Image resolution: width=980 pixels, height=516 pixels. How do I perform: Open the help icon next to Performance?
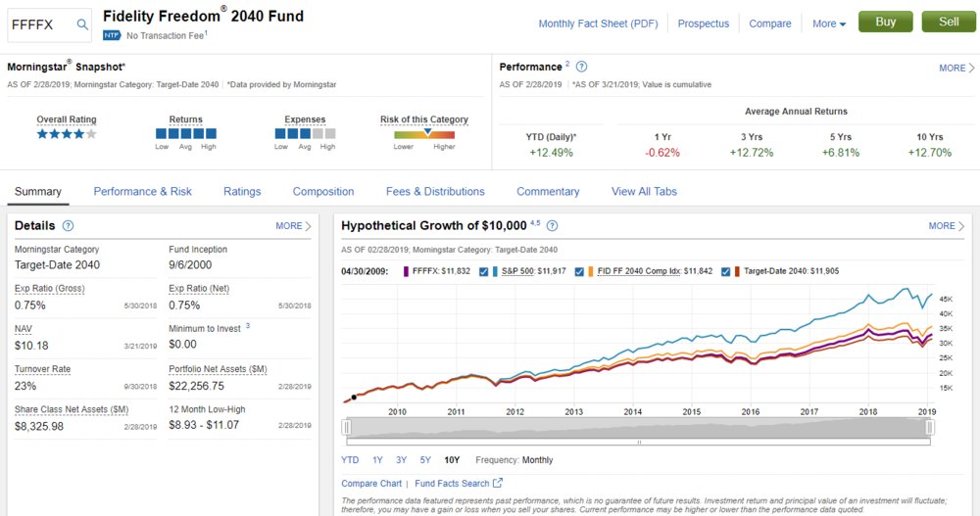581,67
